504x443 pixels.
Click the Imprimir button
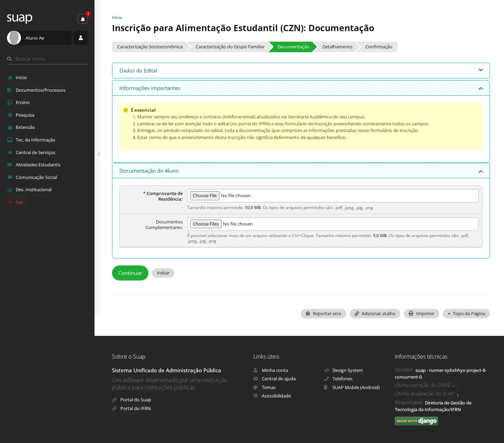[x=421, y=314]
